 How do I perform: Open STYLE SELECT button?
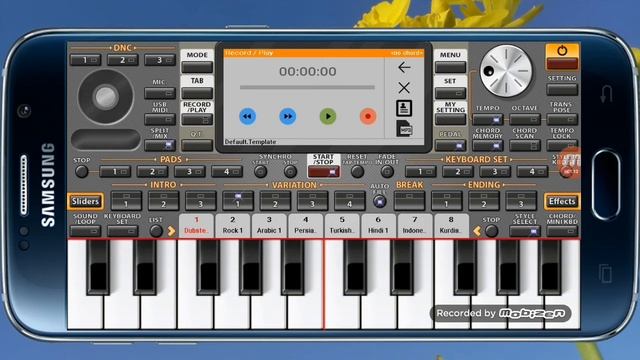[525, 231]
